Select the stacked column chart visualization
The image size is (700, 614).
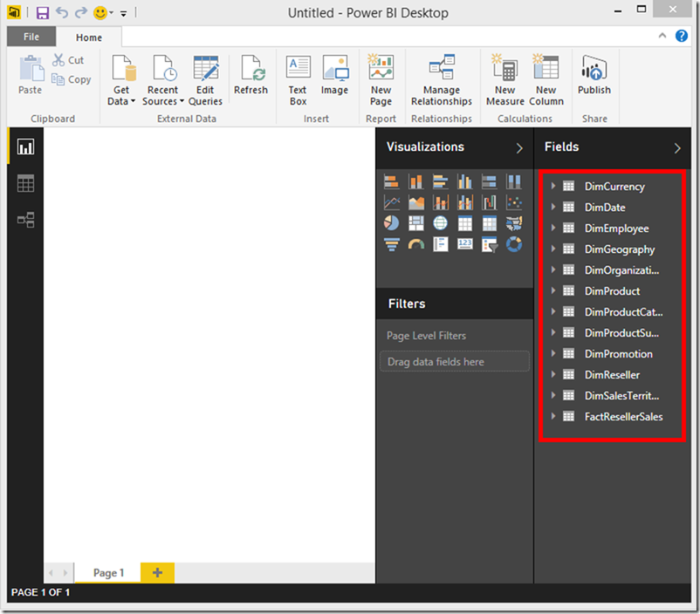(x=416, y=181)
